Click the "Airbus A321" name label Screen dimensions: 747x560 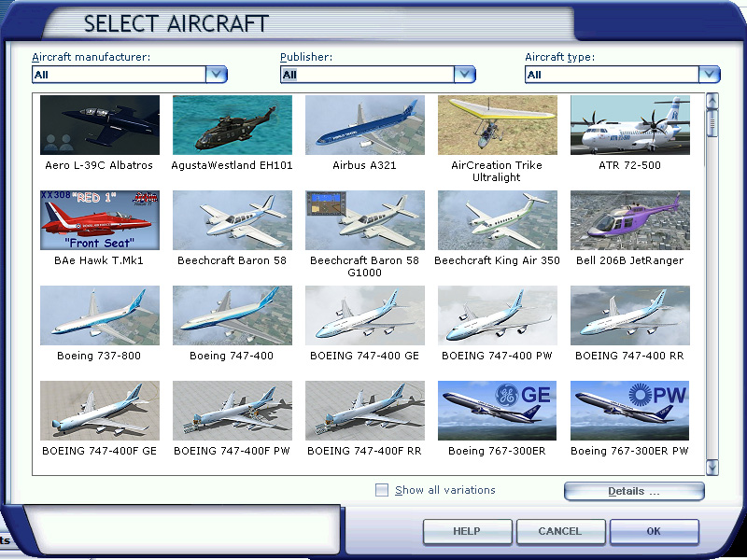pos(364,165)
